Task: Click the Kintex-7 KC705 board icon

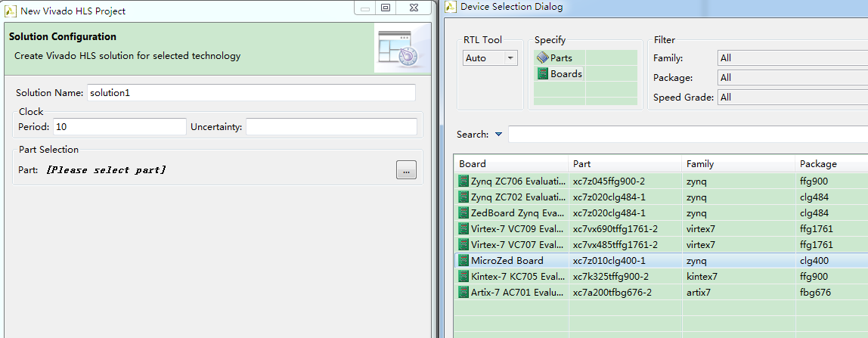Action: coord(464,277)
